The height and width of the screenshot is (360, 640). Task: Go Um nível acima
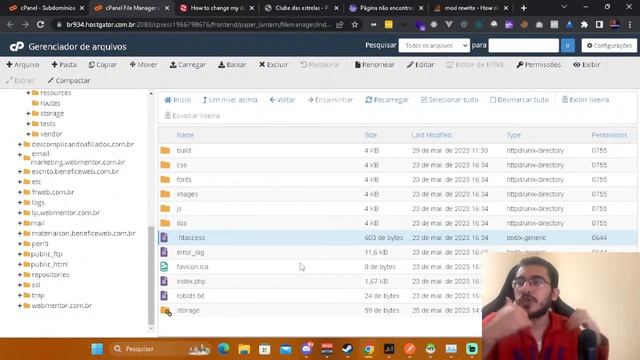(230, 100)
